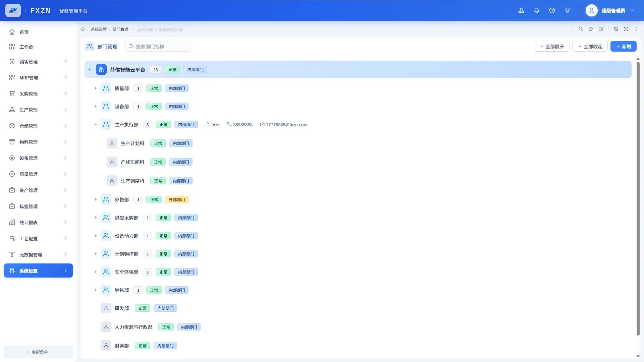Collapse the 生产执行部 tree node

[x=96, y=124]
